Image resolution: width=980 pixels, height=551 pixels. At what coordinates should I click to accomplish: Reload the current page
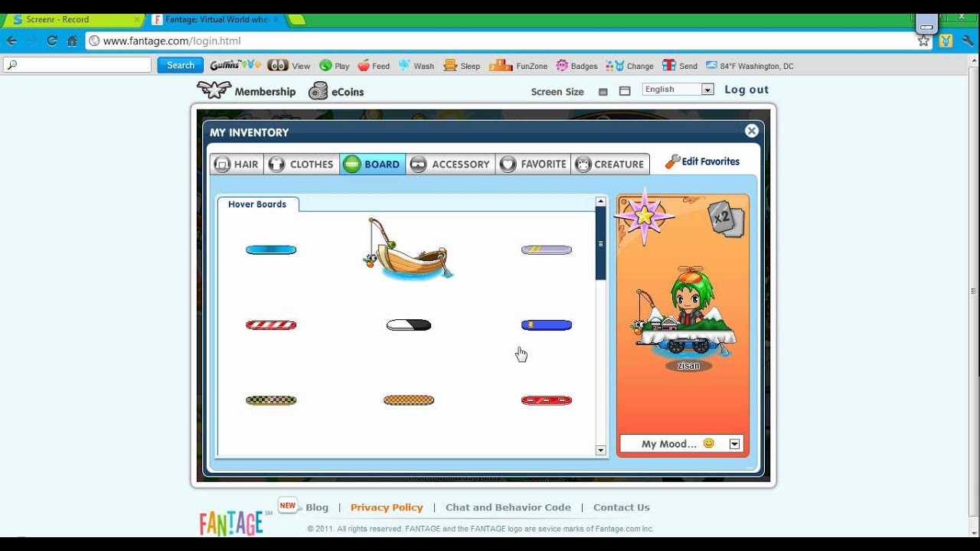point(52,41)
